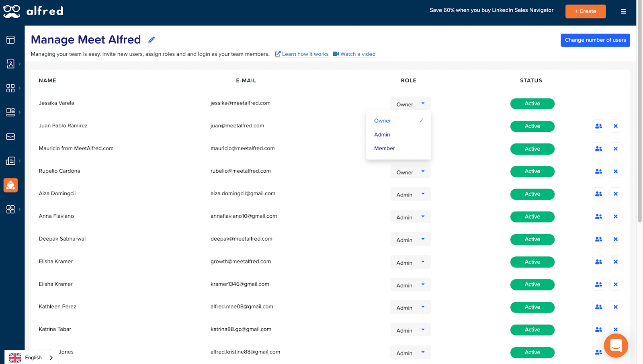This screenshot has height=364, width=643.
Task: Open the hamburger menu in top bar
Action: 623,11
